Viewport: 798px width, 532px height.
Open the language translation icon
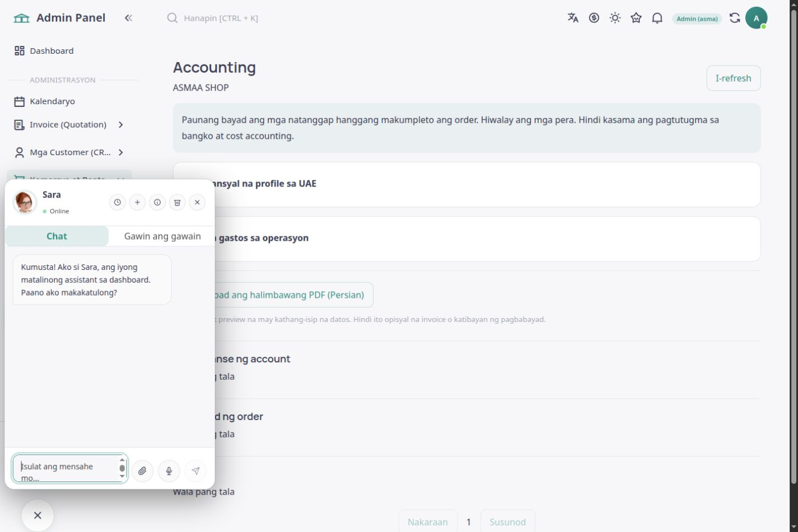point(573,18)
